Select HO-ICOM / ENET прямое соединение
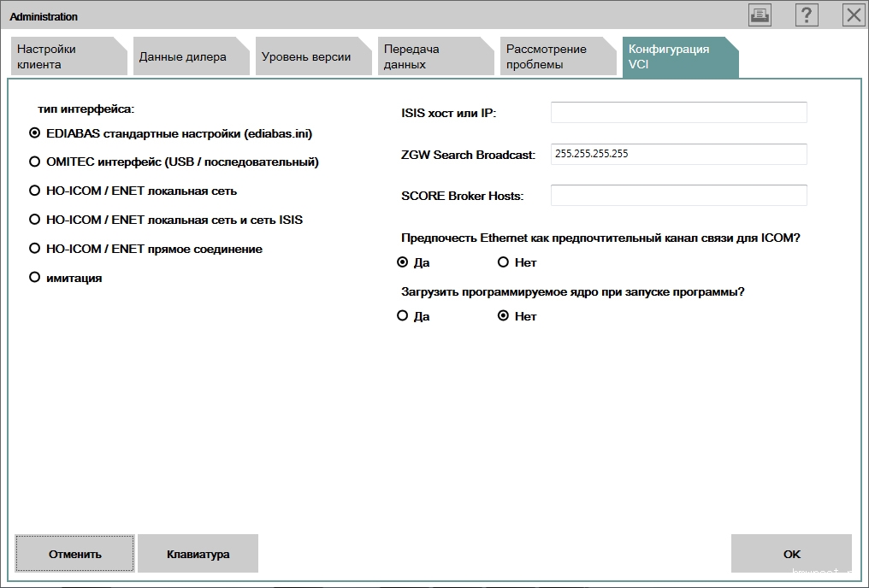 [35, 249]
